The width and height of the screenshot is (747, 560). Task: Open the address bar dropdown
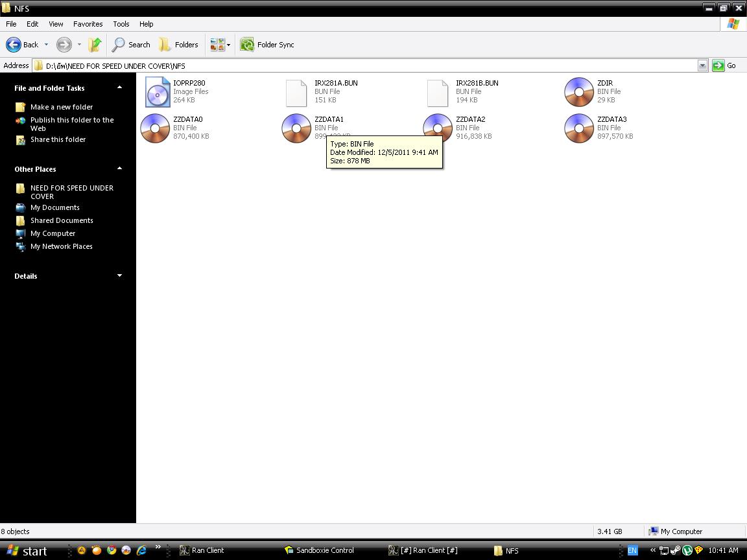click(x=702, y=65)
